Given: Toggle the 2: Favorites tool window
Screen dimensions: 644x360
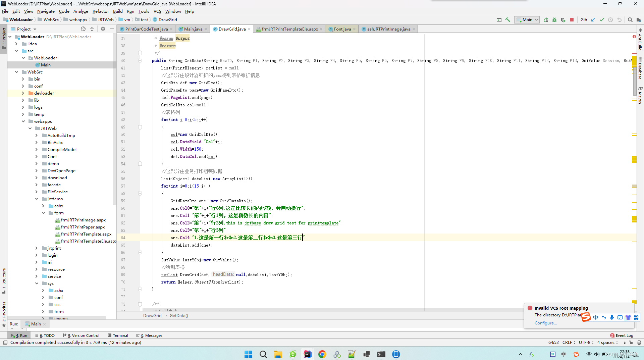Looking at the screenshot, I should (4, 314).
